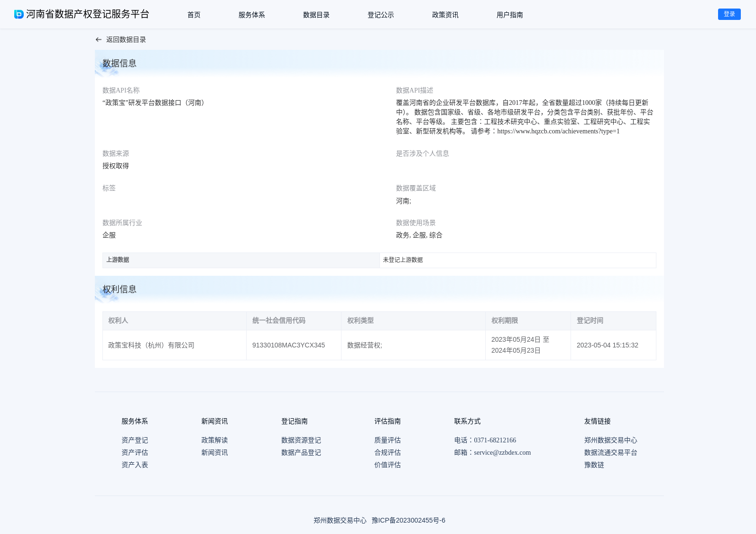Viewport: 756px width, 534px height.
Task: Open friendly link 郑州数据交易中心
Action: [x=611, y=440]
